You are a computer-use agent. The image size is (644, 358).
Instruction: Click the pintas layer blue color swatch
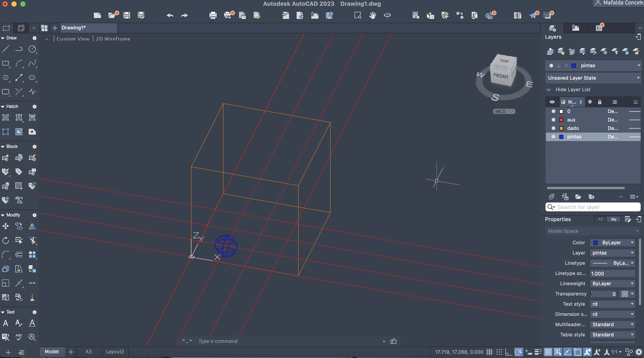(x=561, y=137)
